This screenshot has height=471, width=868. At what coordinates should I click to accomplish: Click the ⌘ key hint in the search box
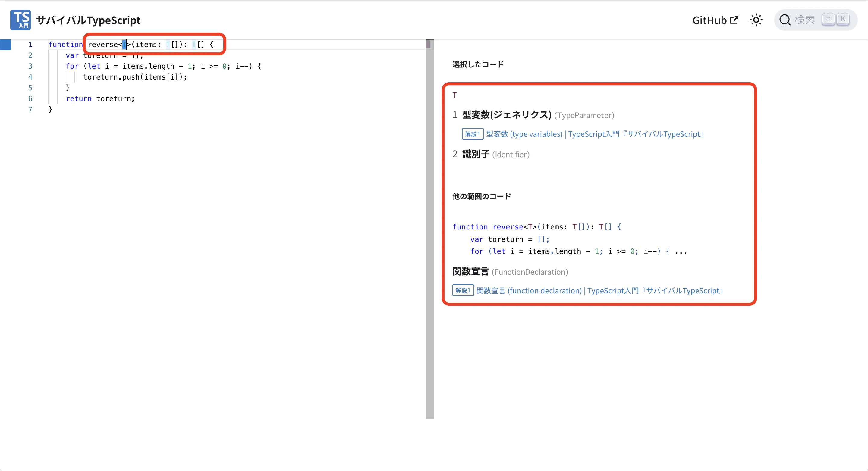tap(828, 19)
